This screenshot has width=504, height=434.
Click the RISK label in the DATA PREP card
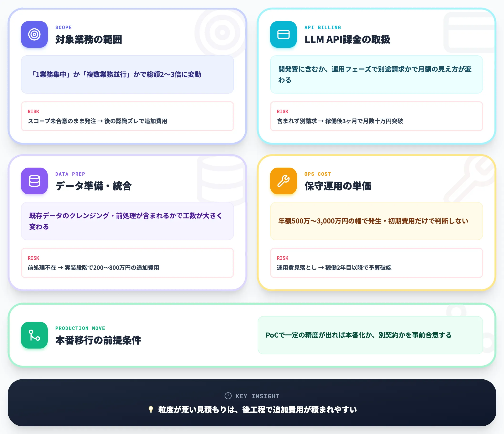pyautogui.click(x=33, y=258)
